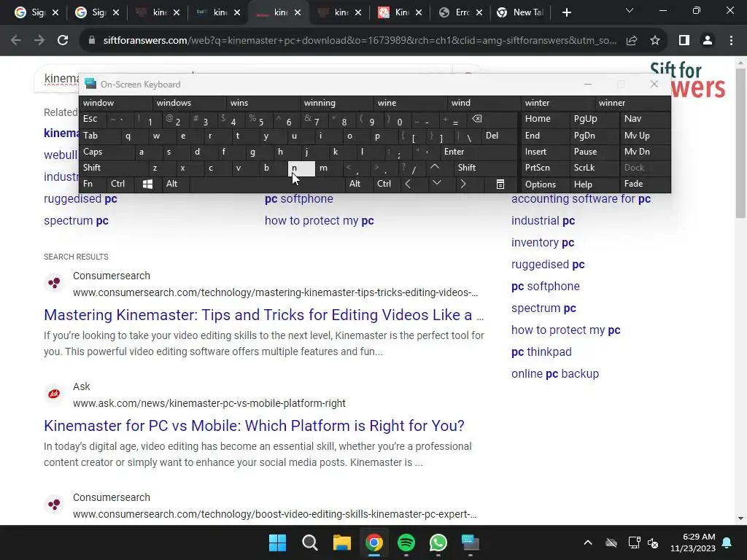Go back to previous page
The height and width of the screenshot is (560, 747).
(x=16, y=41)
